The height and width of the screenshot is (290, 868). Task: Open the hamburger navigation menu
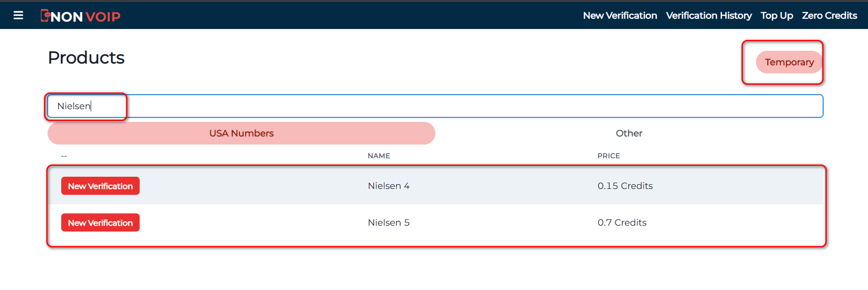click(x=18, y=15)
